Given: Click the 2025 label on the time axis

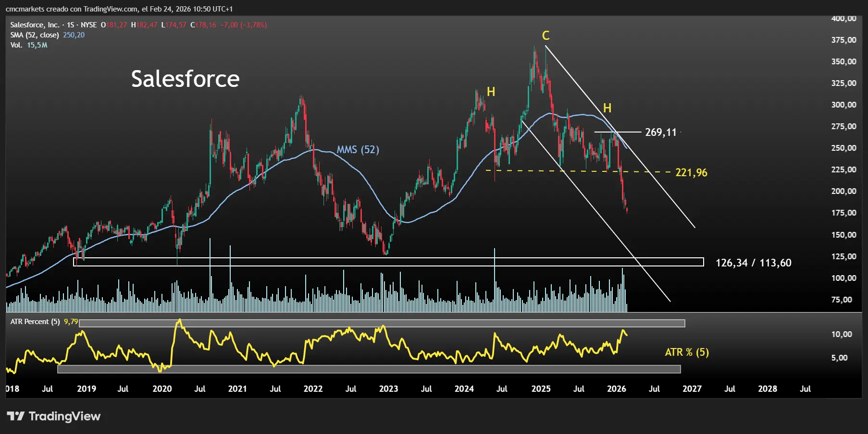Looking at the screenshot, I should 541,389.
